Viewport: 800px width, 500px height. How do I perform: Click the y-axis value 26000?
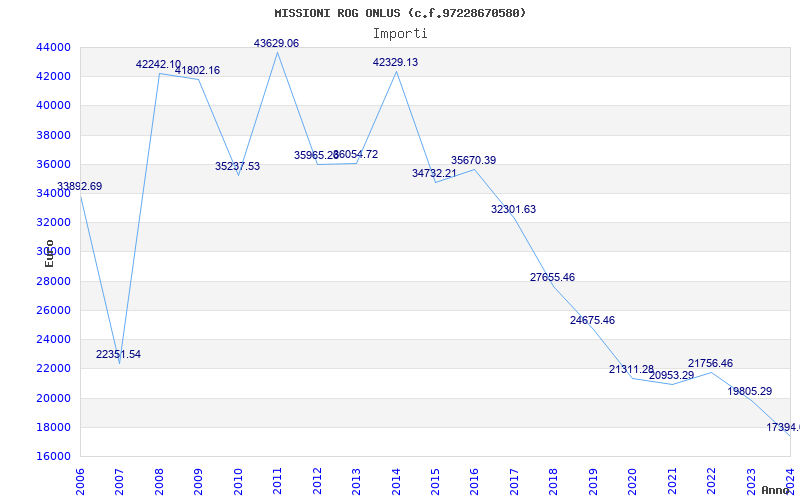53,310
